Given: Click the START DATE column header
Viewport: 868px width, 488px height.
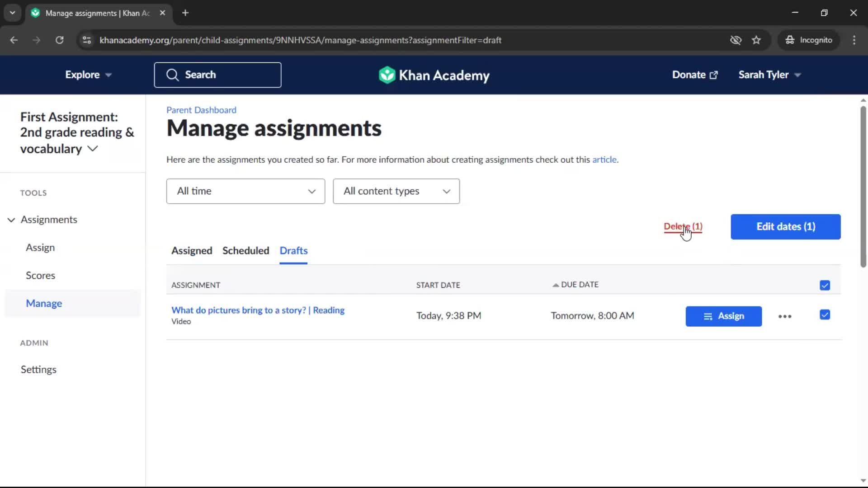Looking at the screenshot, I should click(438, 285).
